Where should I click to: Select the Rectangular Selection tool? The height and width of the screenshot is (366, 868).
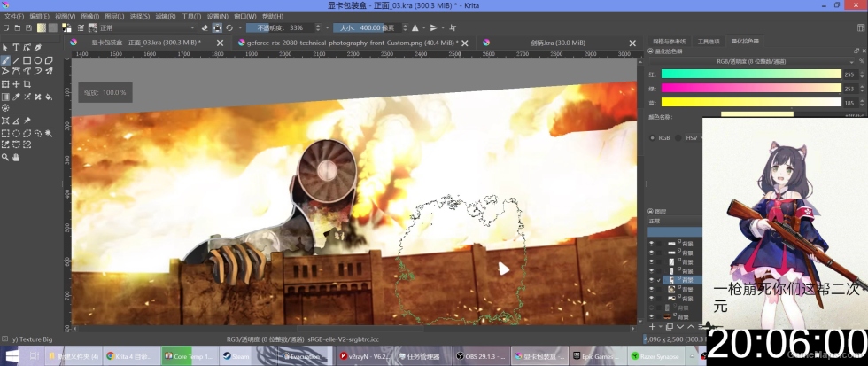click(x=5, y=133)
